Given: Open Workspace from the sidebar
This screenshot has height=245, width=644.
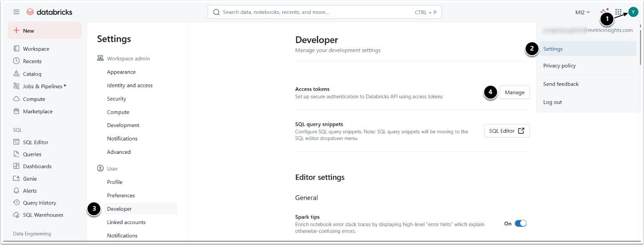Looking at the screenshot, I should point(36,49).
